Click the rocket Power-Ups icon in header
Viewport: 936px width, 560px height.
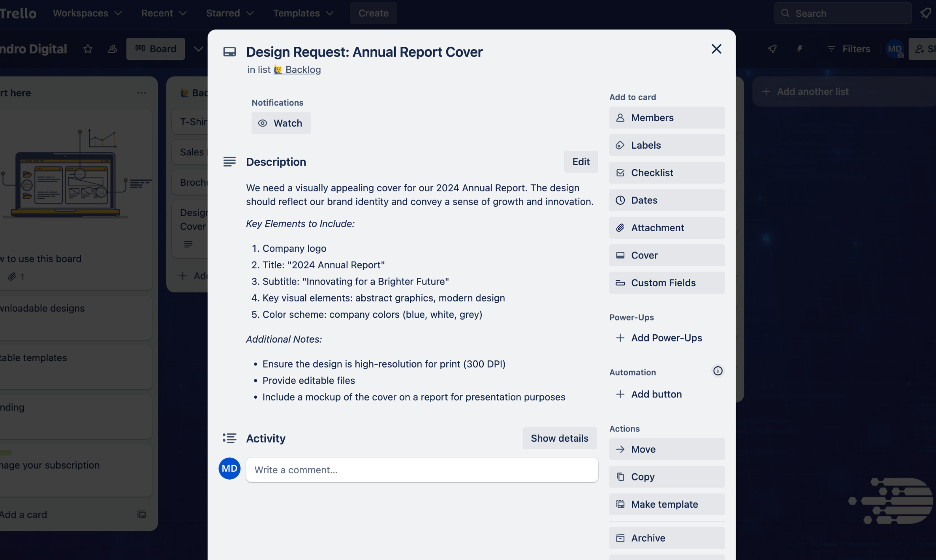[x=772, y=49]
